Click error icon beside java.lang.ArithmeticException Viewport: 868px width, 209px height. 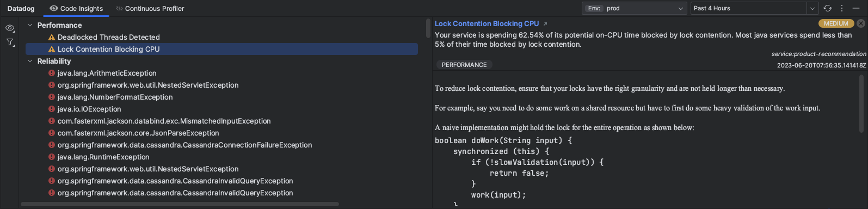tap(52, 73)
